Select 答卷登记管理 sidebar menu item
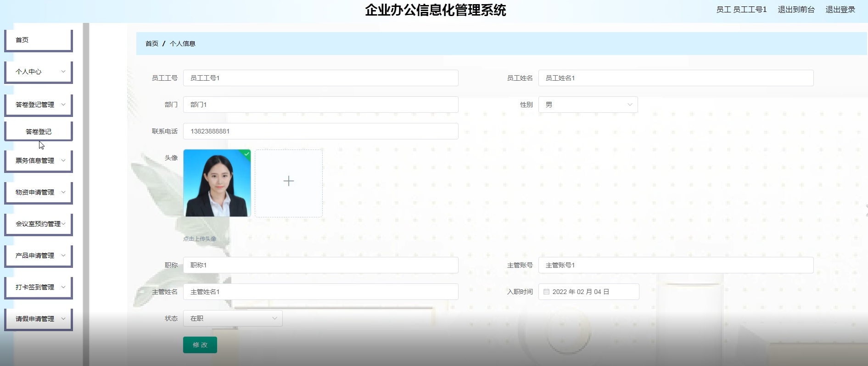Viewport: 868px width, 366px height. pyautogui.click(x=39, y=105)
